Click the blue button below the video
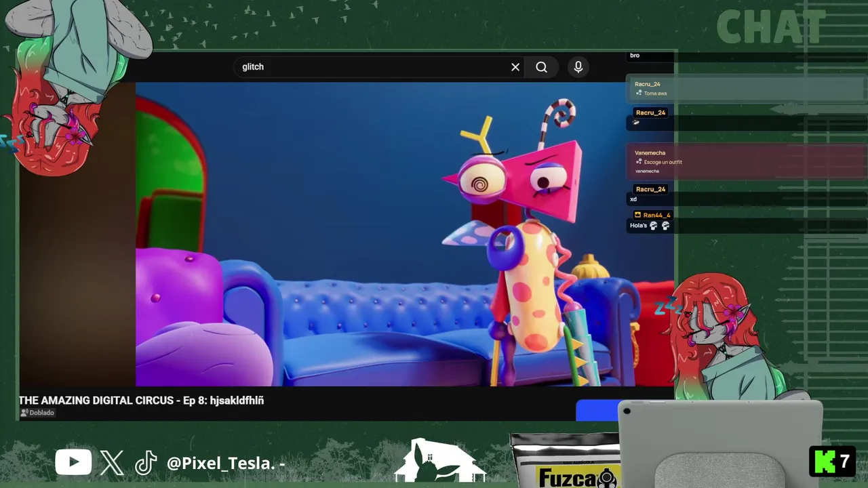The height and width of the screenshot is (488, 868). pyautogui.click(x=597, y=411)
